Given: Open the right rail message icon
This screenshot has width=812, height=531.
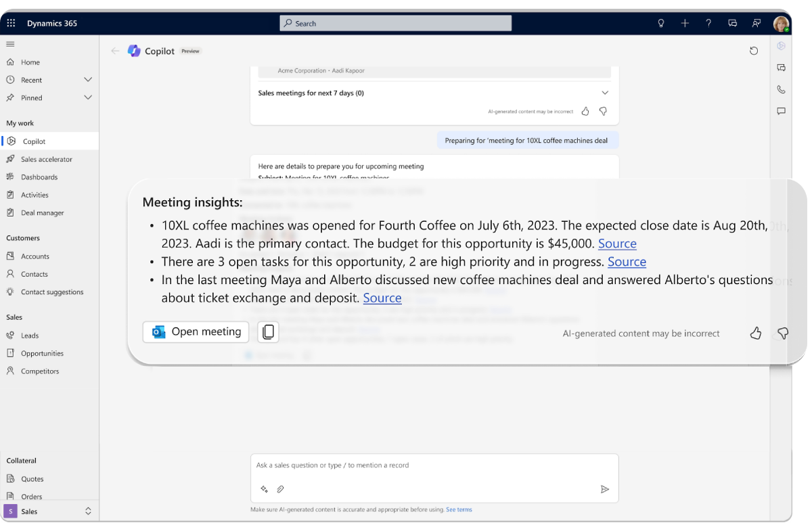Looking at the screenshot, I should pyautogui.click(x=781, y=111).
